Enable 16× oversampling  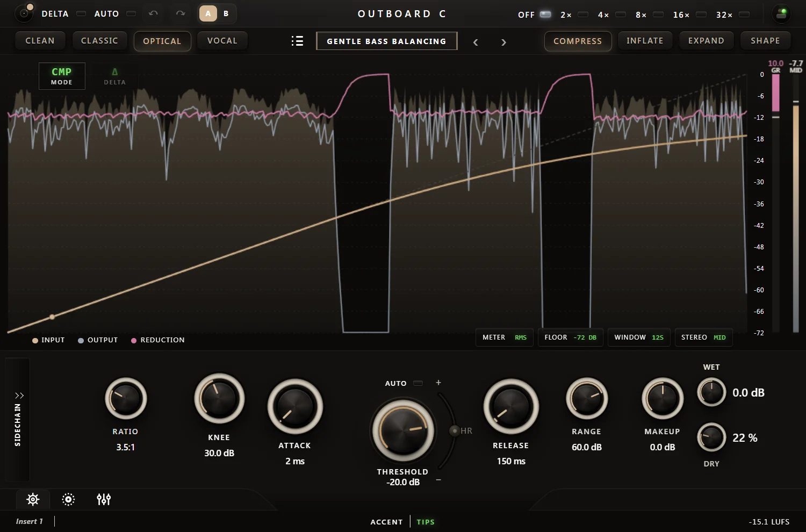point(701,15)
